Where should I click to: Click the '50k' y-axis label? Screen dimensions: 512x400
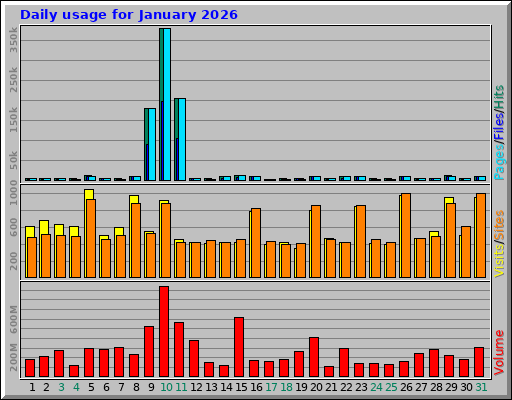point(13,161)
